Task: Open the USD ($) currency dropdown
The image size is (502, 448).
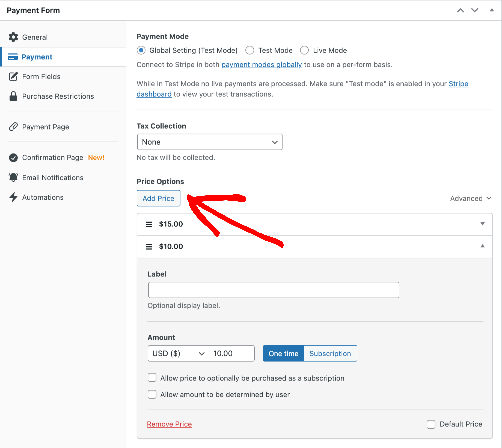Action: tap(178, 353)
